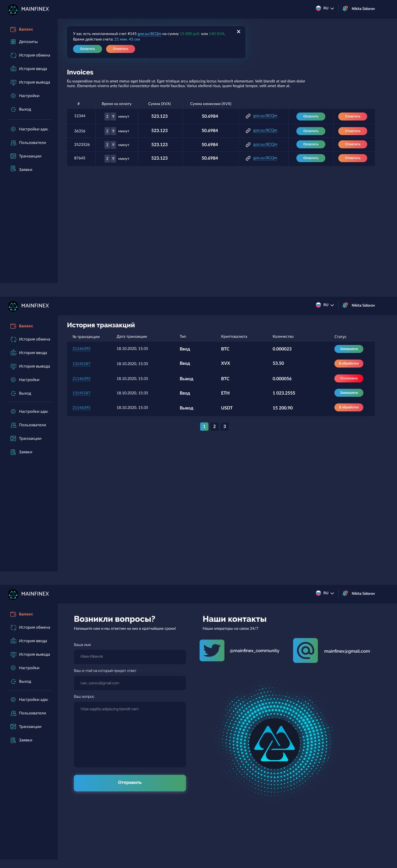Screen dimensions: 397x868
Task: Click the @ email icon beside mainfinex@gmail.com
Action: pyautogui.click(x=305, y=650)
